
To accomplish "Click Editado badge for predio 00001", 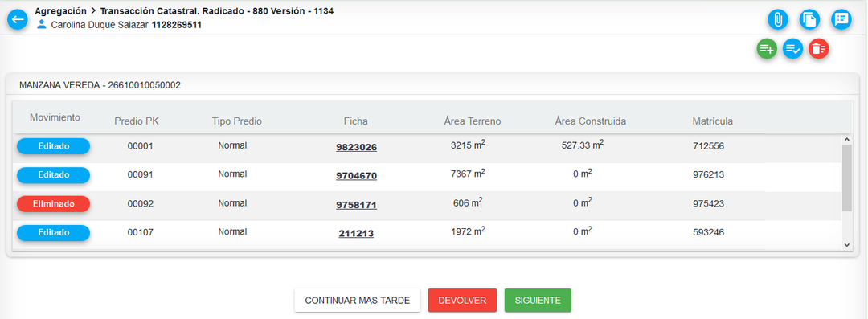I will pos(54,146).
